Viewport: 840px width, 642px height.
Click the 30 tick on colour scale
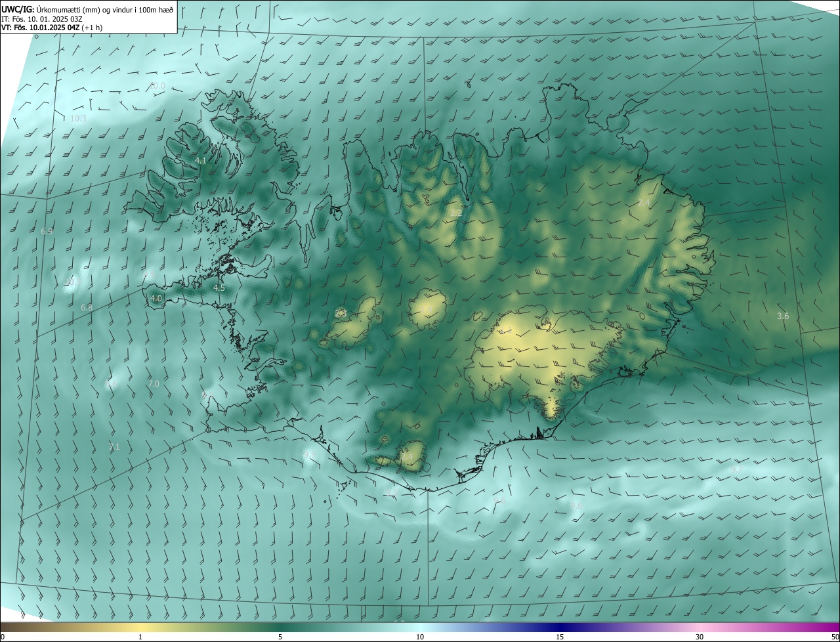700,637
